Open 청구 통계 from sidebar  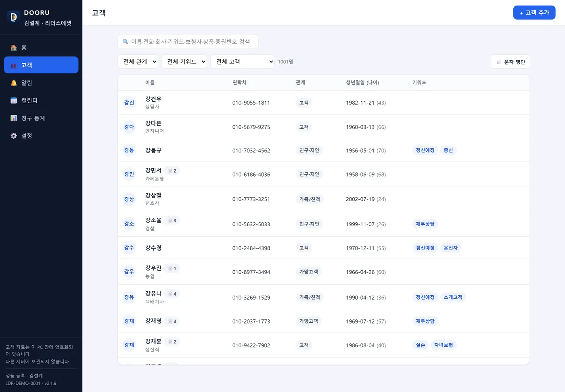[x=41, y=118]
